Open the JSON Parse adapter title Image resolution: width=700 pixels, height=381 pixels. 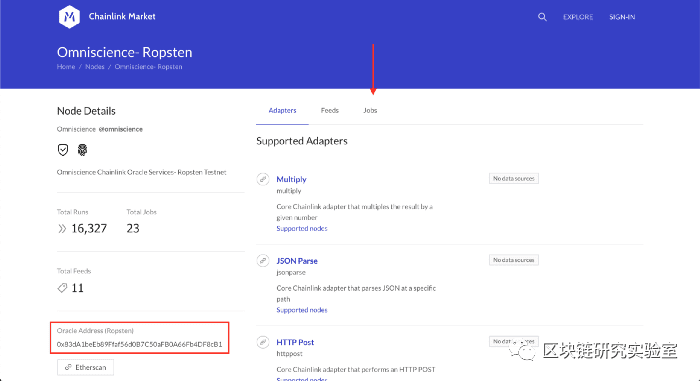(x=297, y=261)
